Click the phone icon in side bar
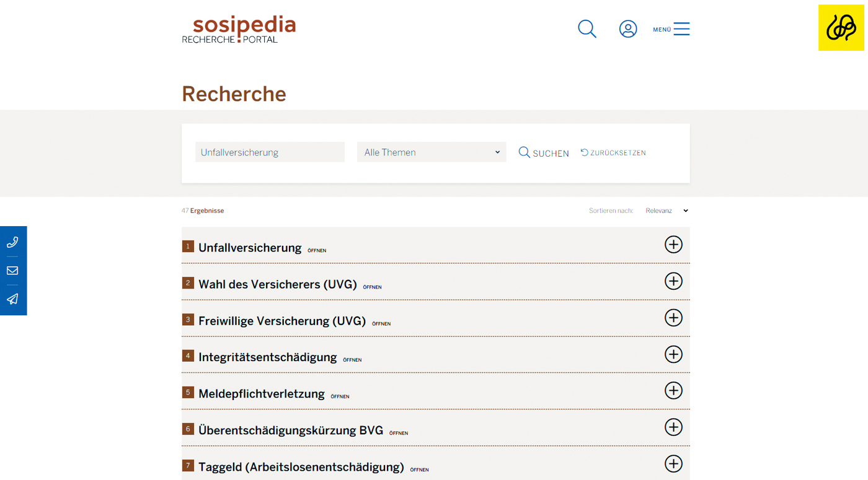The width and height of the screenshot is (868, 480). pos(12,242)
